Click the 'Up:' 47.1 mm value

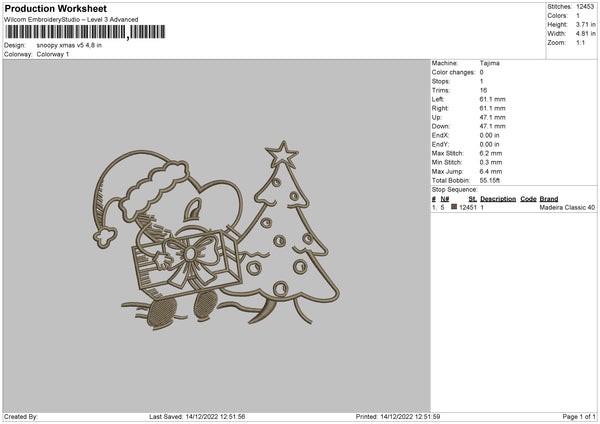tap(492, 117)
